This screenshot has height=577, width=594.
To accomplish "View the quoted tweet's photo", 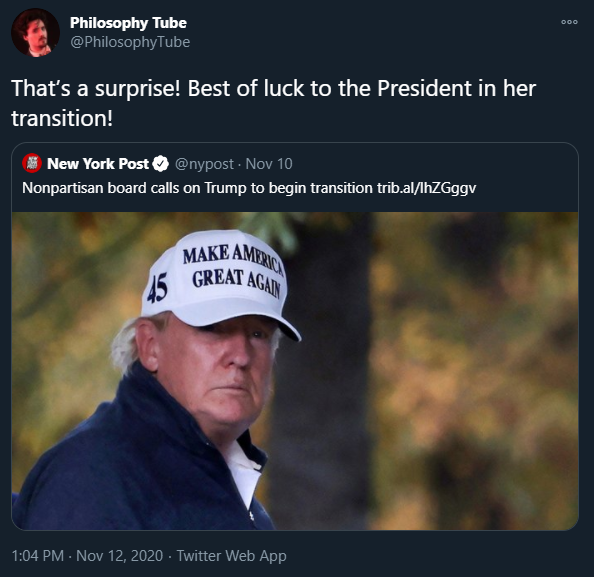I will point(295,371).
